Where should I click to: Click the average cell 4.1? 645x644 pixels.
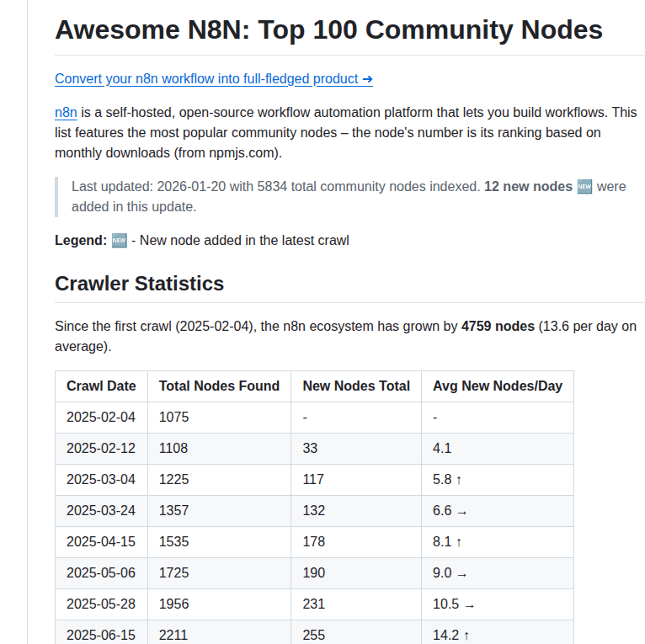point(498,449)
